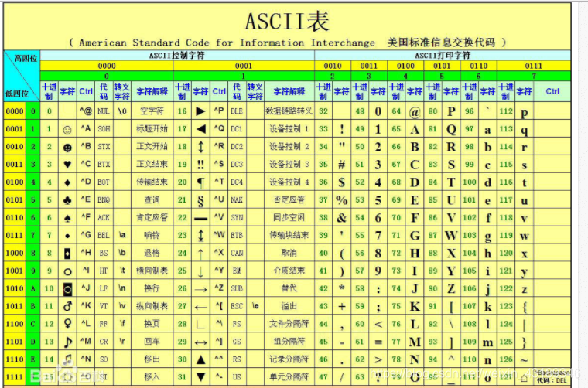Click the '^@' Ctrl cell
The height and width of the screenshot is (388, 588).
point(86,111)
